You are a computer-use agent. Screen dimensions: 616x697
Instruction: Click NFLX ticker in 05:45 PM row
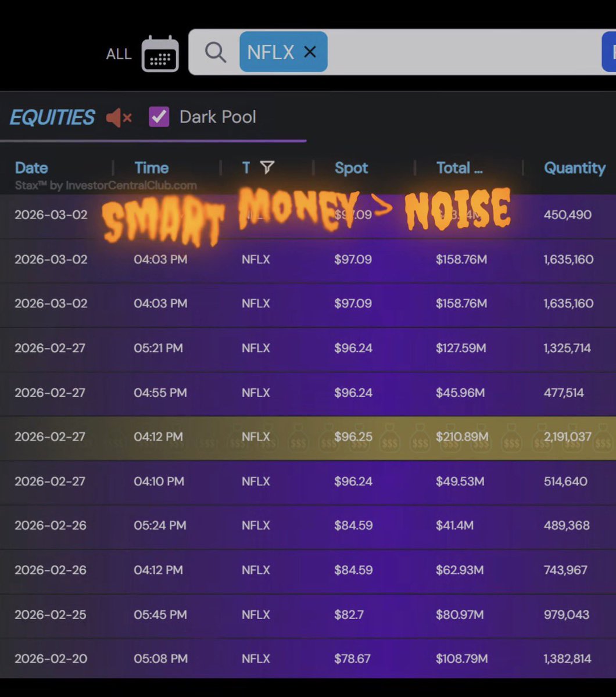256,614
